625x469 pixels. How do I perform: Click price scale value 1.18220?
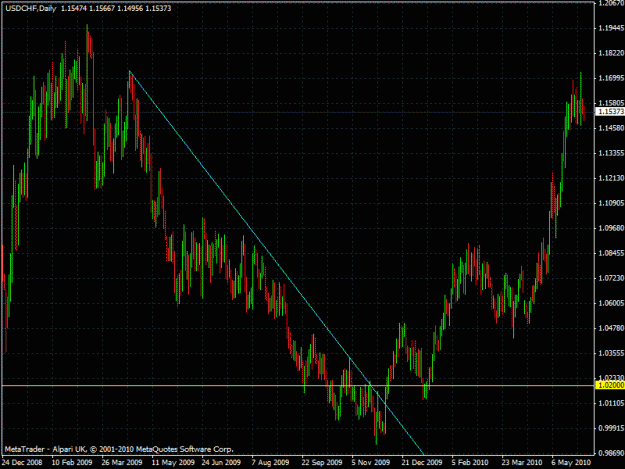pyautogui.click(x=611, y=53)
